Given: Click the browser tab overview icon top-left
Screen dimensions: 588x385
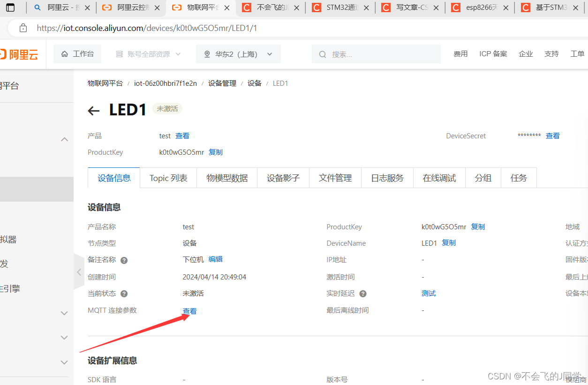Looking at the screenshot, I should tap(11, 8).
